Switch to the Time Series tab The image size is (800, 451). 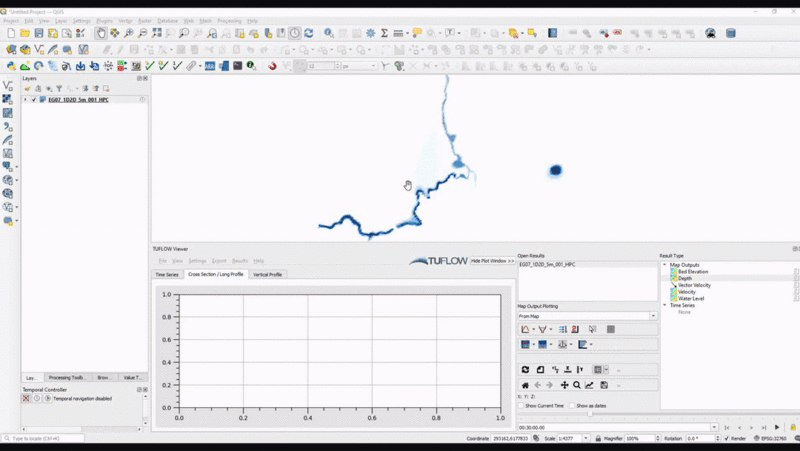coord(166,274)
